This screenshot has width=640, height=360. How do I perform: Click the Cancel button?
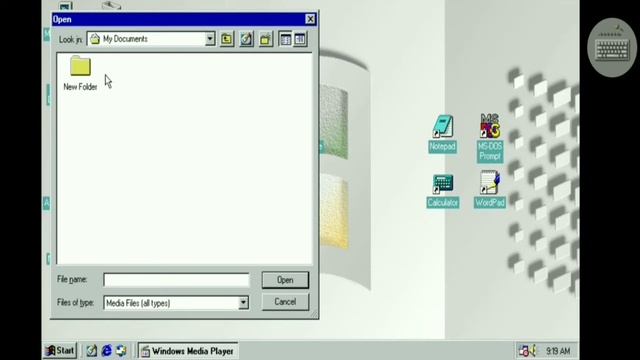(x=285, y=302)
